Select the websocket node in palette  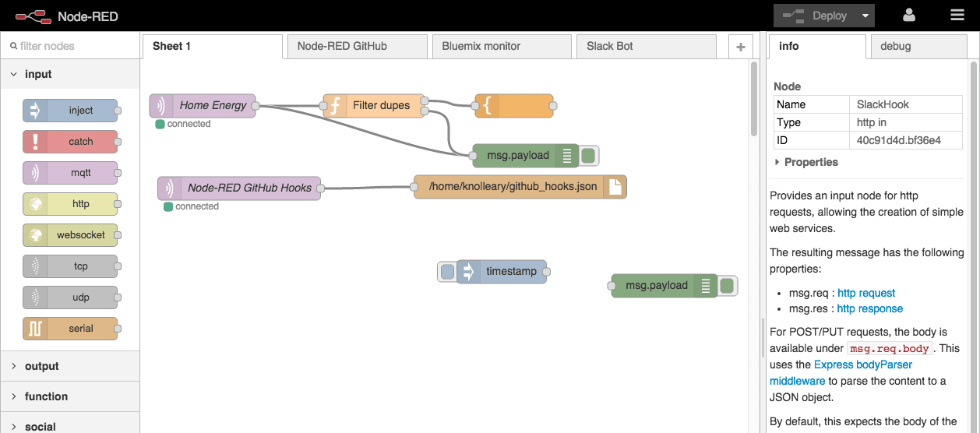[70, 235]
